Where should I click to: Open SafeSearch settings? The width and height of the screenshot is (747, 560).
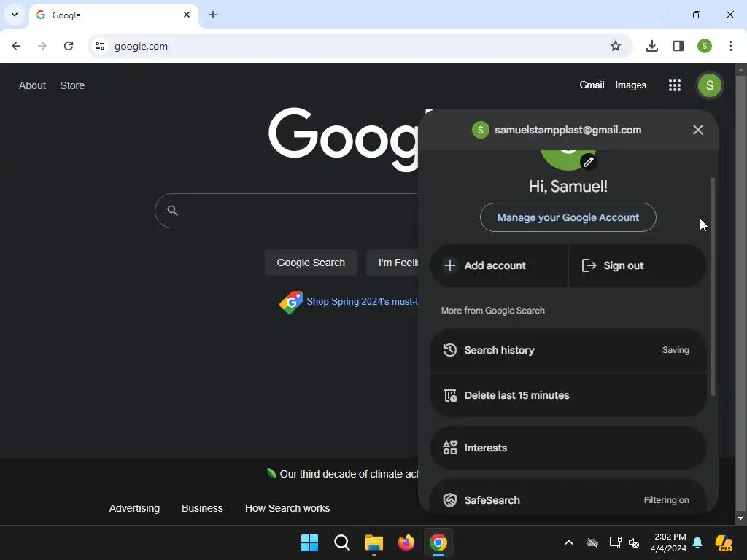[568, 497]
